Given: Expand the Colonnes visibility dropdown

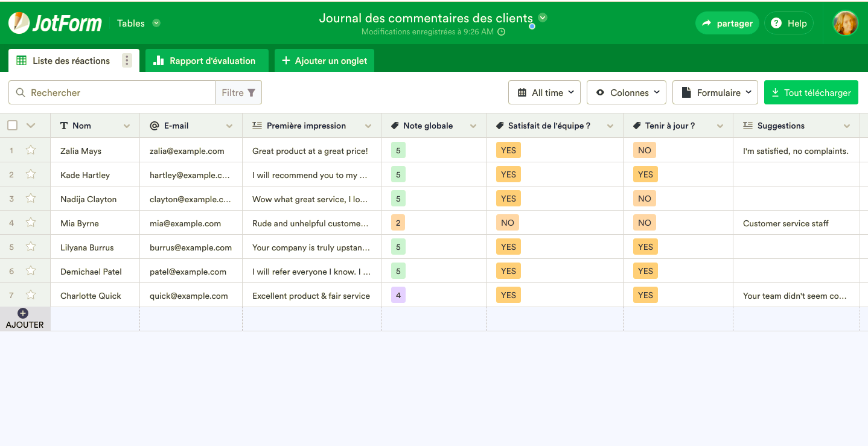Looking at the screenshot, I should [x=627, y=92].
